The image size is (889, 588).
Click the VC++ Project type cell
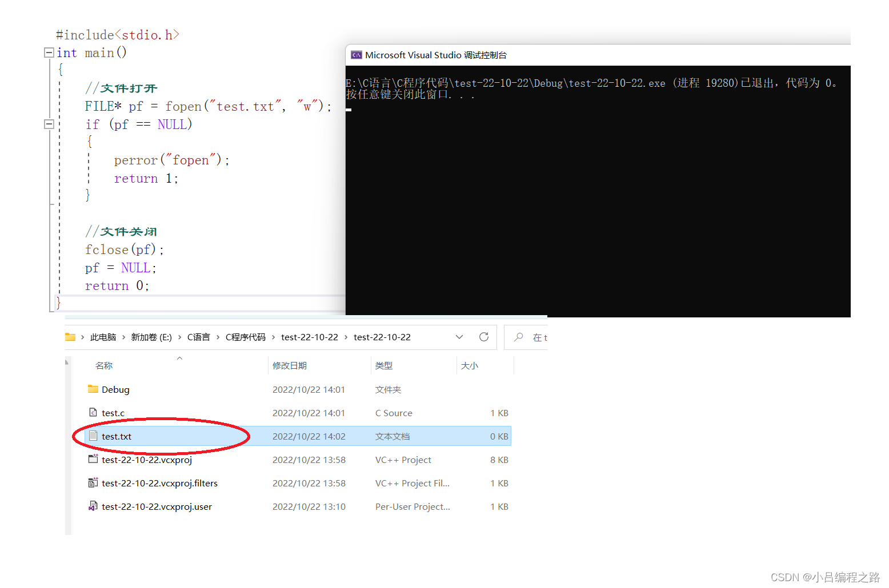[x=403, y=460]
